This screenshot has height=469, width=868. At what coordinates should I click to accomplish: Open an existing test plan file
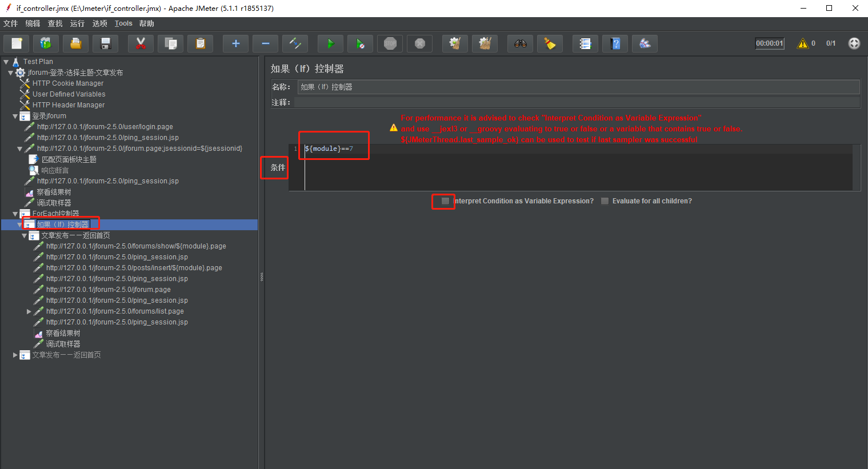(x=75, y=43)
